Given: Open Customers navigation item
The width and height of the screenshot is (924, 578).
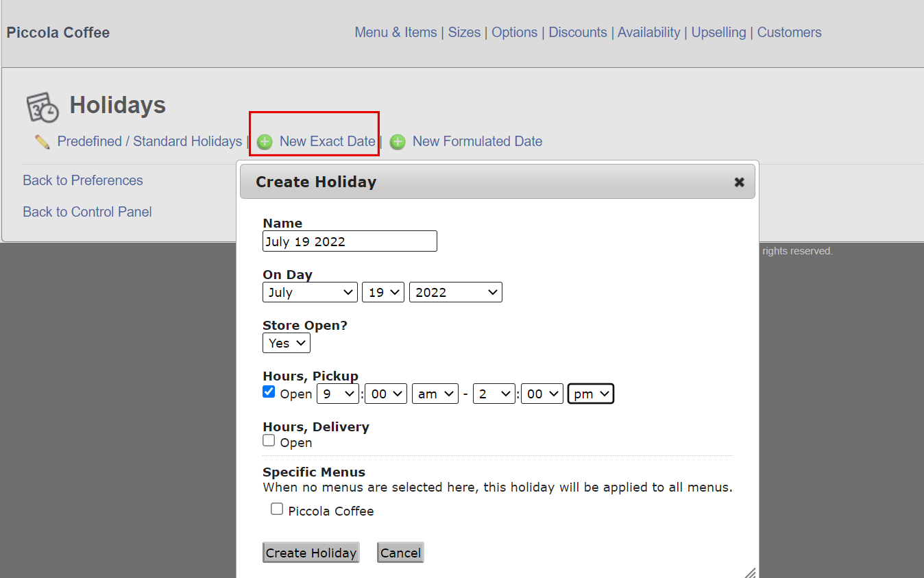Looking at the screenshot, I should [789, 32].
